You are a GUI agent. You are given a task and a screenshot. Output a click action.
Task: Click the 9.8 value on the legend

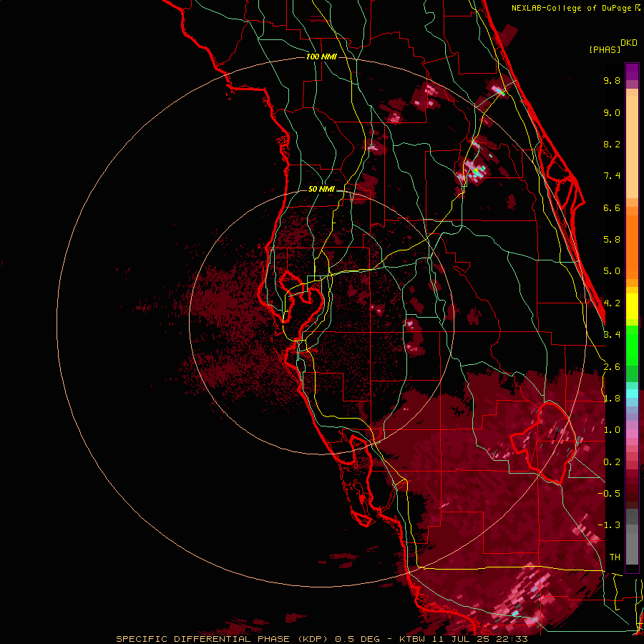pos(612,80)
